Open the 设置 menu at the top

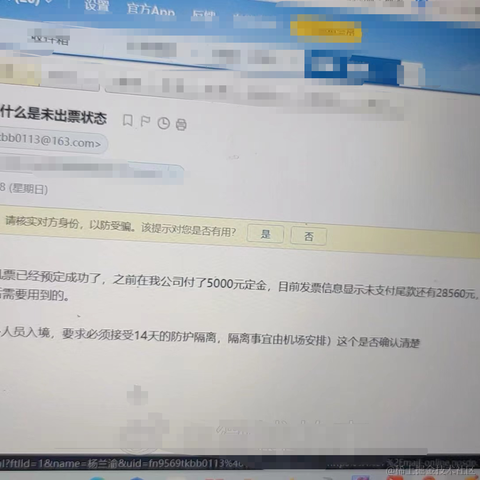click(x=97, y=6)
